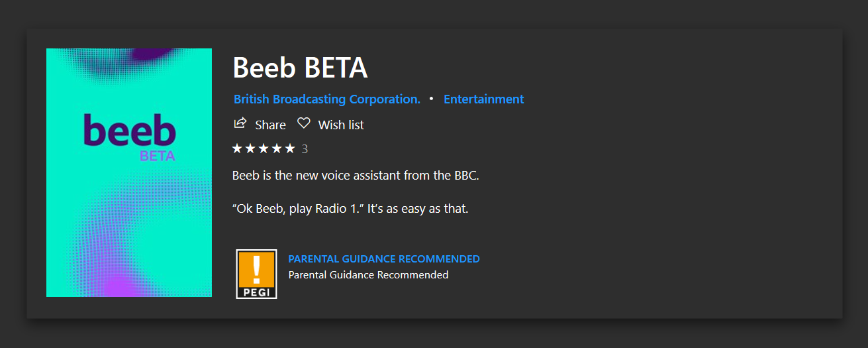Click the blue PARENTAL GUIDANCE RECOMMENDED link
The image size is (868, 348).
coord(384,259)
